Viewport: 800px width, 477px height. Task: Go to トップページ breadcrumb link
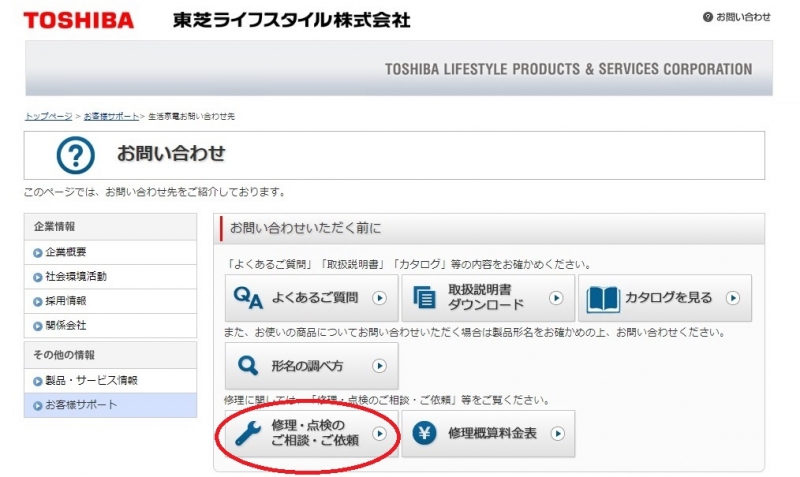[48, 116]
